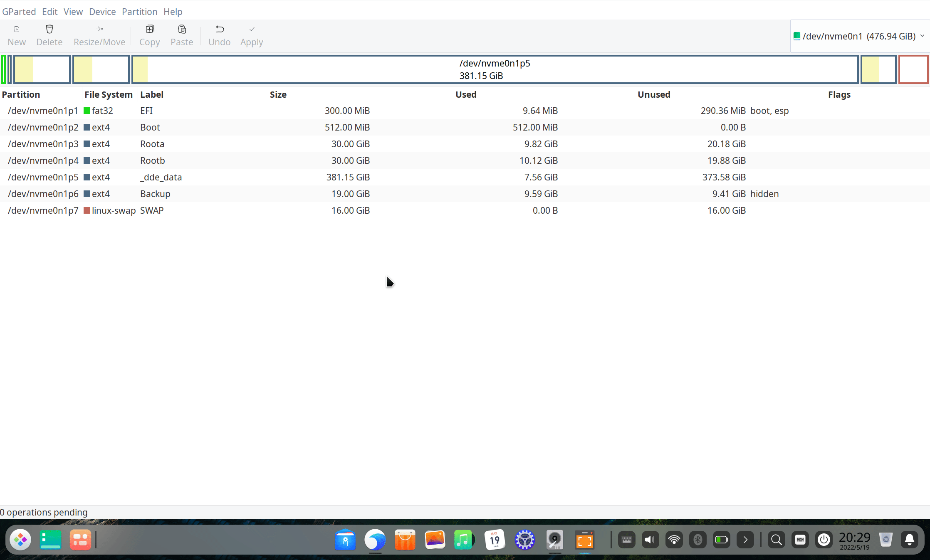Expand the dock tray arrow button
This screenshot has width=930, height=560.
(745, 540)
